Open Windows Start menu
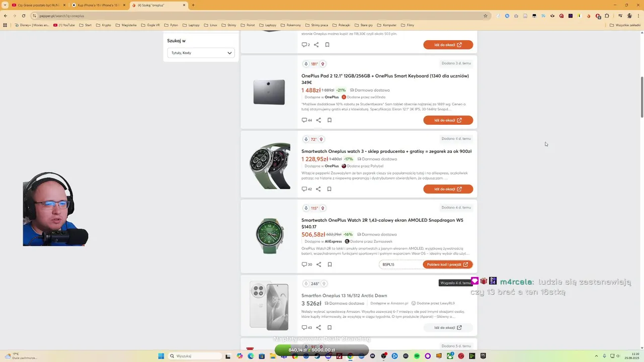This screenshot has height=362, width=644. pyautogui.click(x=161, y=356)
